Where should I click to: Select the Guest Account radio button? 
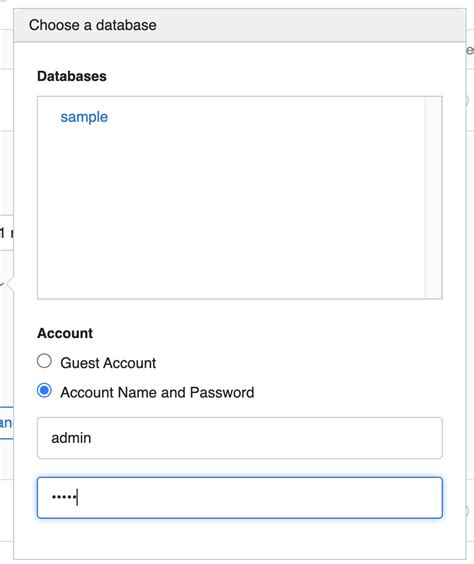(x=44, y=361)
